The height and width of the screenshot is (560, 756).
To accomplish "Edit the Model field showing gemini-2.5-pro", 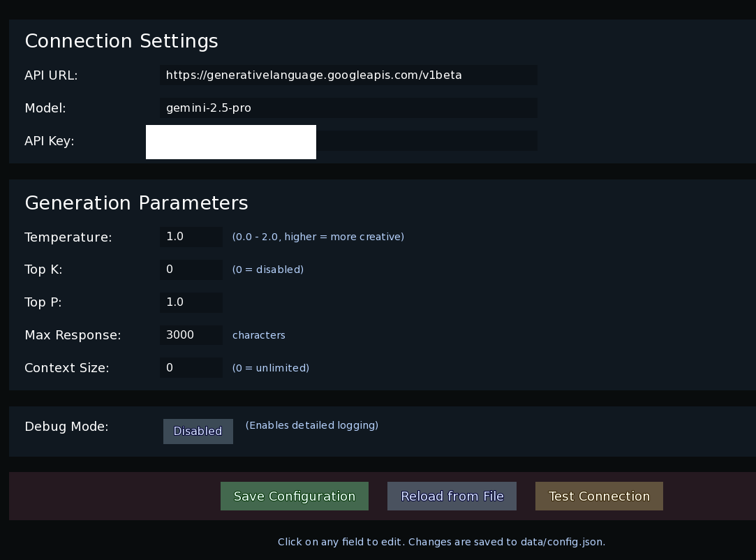I will tap(348, 108).
